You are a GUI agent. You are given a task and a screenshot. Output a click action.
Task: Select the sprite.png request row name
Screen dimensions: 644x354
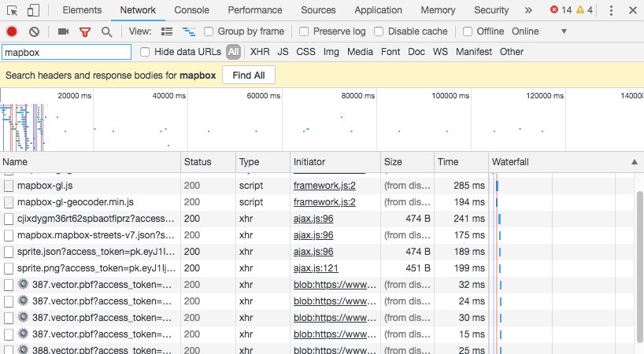pos(97,269)
